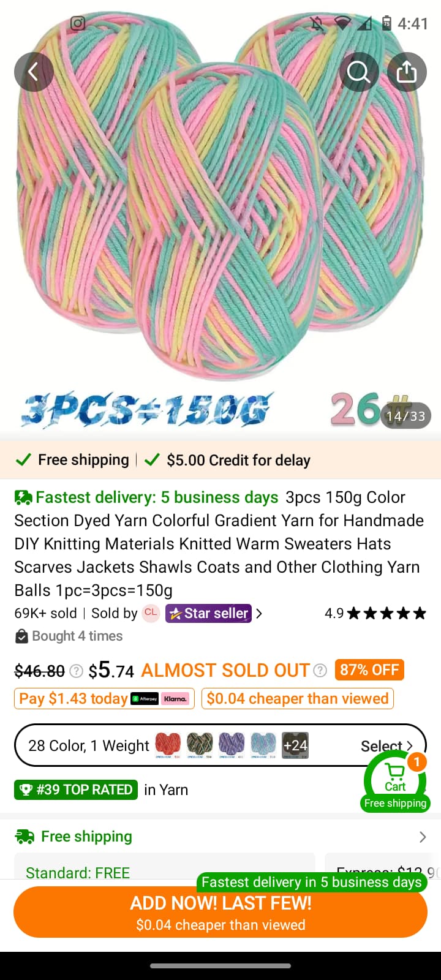Open search with the magnifier icon
Screen dimensions: 441x980
[359, 72]
